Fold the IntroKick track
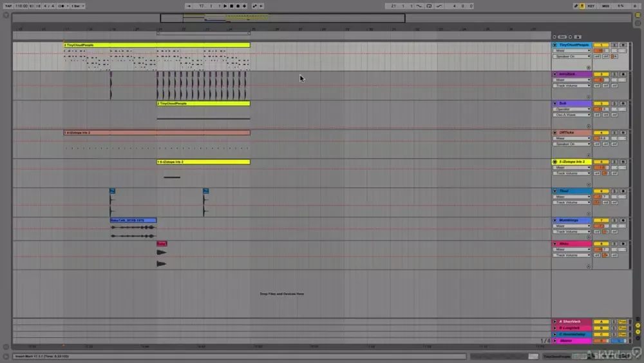 click(555, 74)
